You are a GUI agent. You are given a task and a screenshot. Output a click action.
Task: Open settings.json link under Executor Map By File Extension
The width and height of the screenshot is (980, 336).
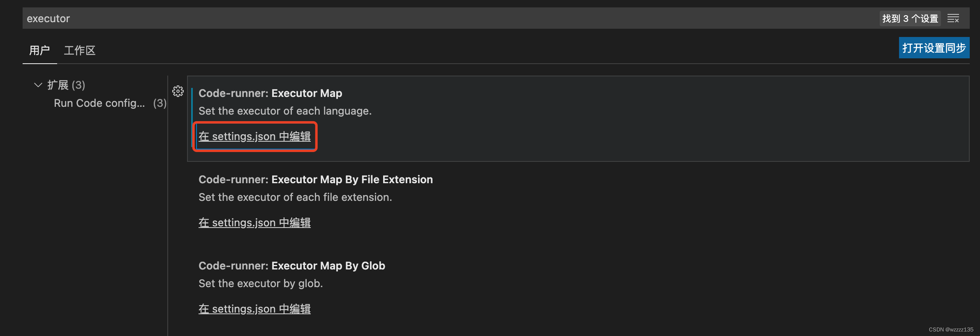click(254, 223)
